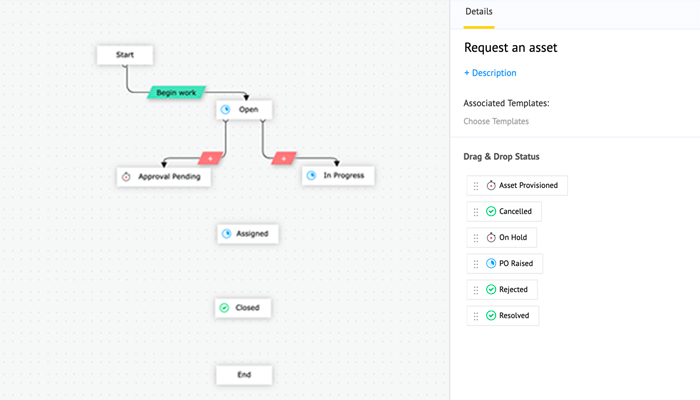Select the Begin work transition label
The width and height of the screenshot is (700, 400).
pyautogui.click(x=176, y=92)
